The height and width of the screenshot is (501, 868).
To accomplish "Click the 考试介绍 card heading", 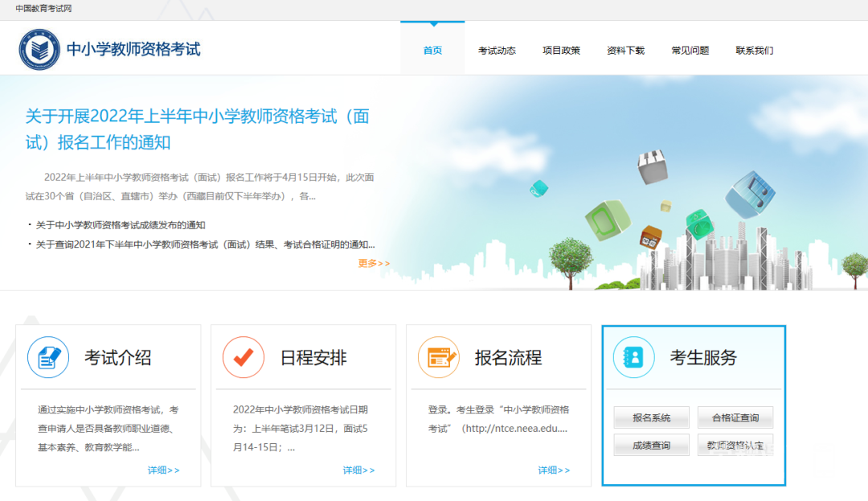I will [118, 358].
